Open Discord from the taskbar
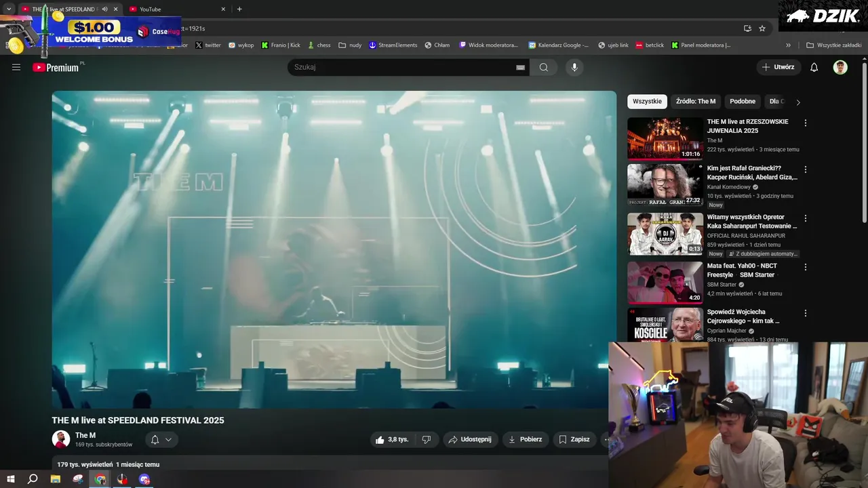 coord(144,479)
